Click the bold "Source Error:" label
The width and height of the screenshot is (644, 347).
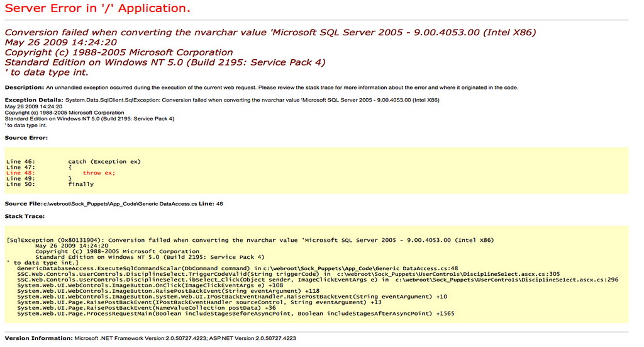click(x=26, y=138)
